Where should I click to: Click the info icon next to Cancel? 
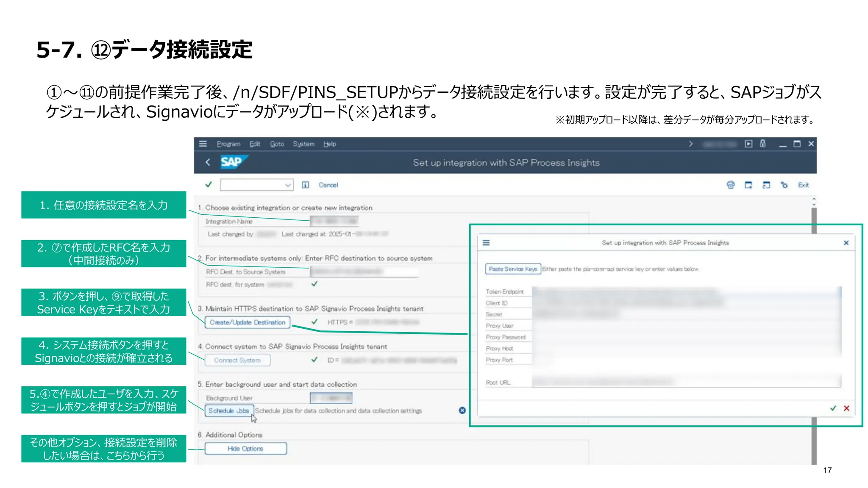(305, 185)
